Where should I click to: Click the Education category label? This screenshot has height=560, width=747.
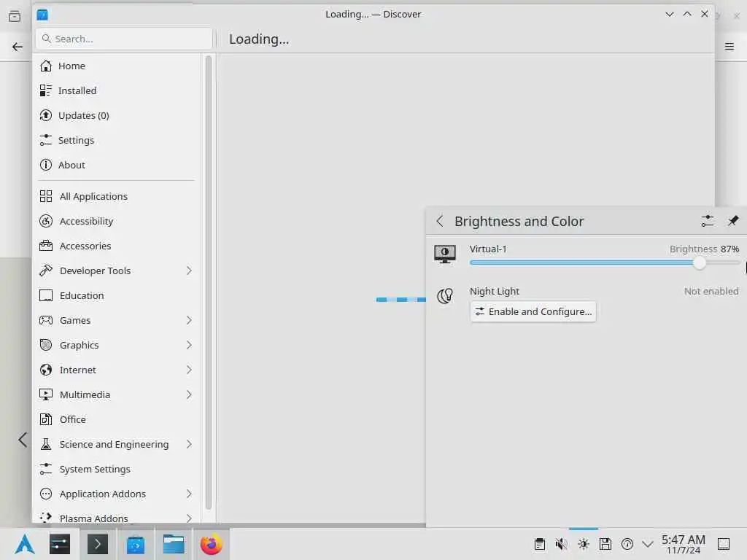coord(82,296)
